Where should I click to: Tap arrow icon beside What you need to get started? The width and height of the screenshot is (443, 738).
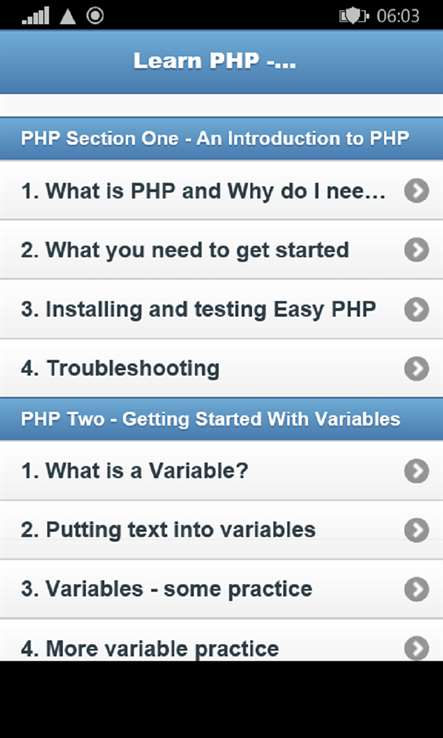417,250
